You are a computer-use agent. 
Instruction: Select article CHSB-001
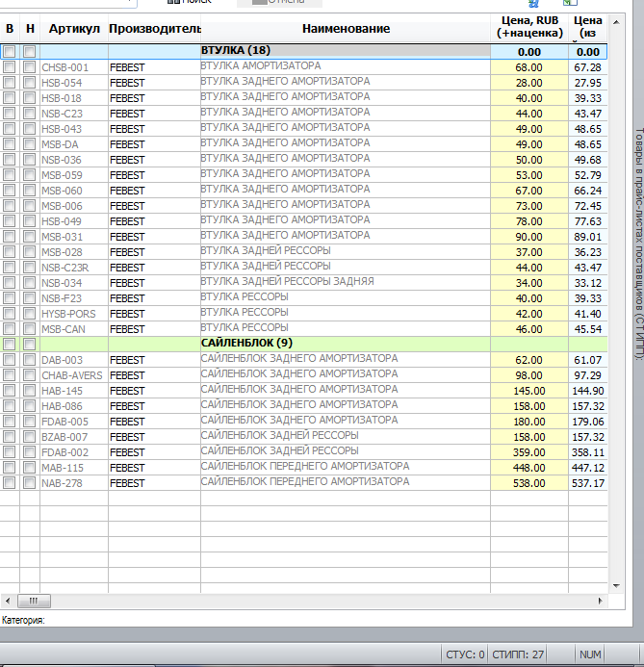[65, 67]
